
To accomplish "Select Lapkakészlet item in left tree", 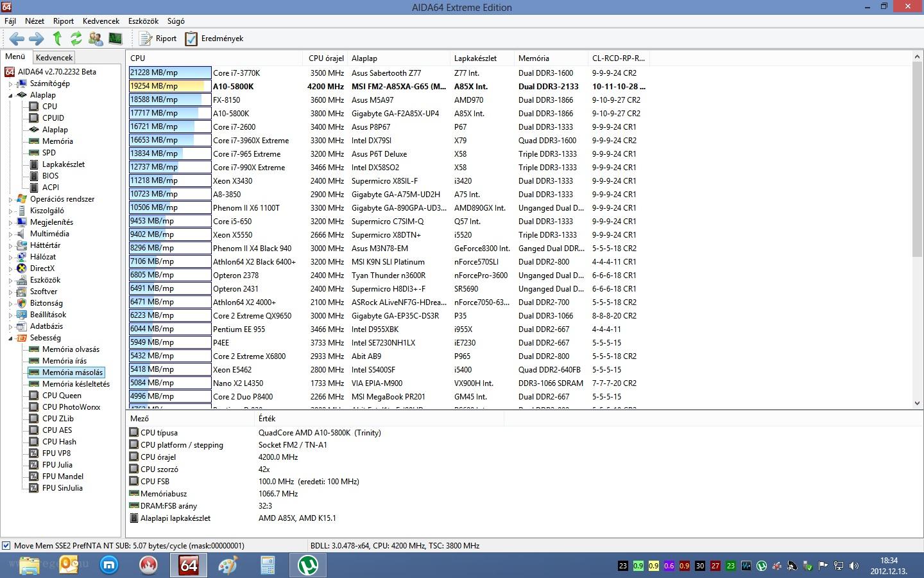I will pos(64,164).
